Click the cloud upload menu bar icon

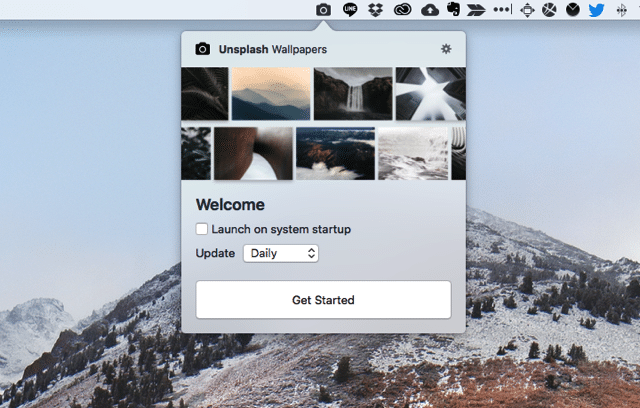pyautogui.click(x=430, y=10)
